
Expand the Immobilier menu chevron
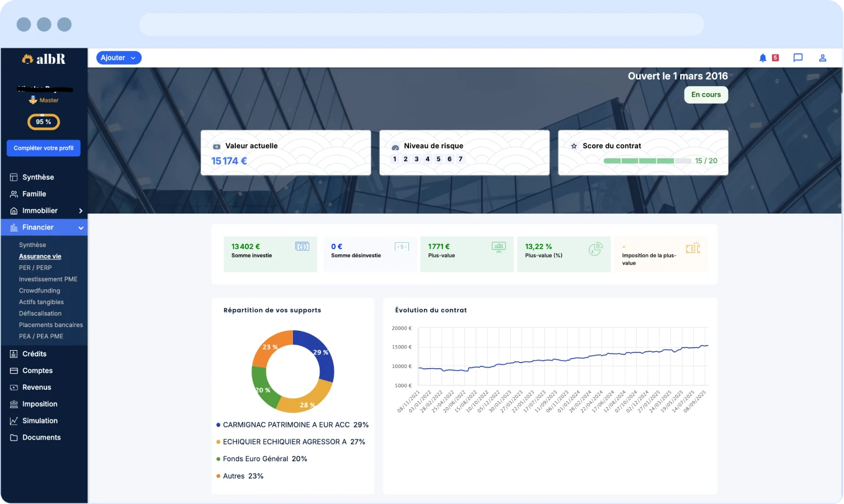81,211
